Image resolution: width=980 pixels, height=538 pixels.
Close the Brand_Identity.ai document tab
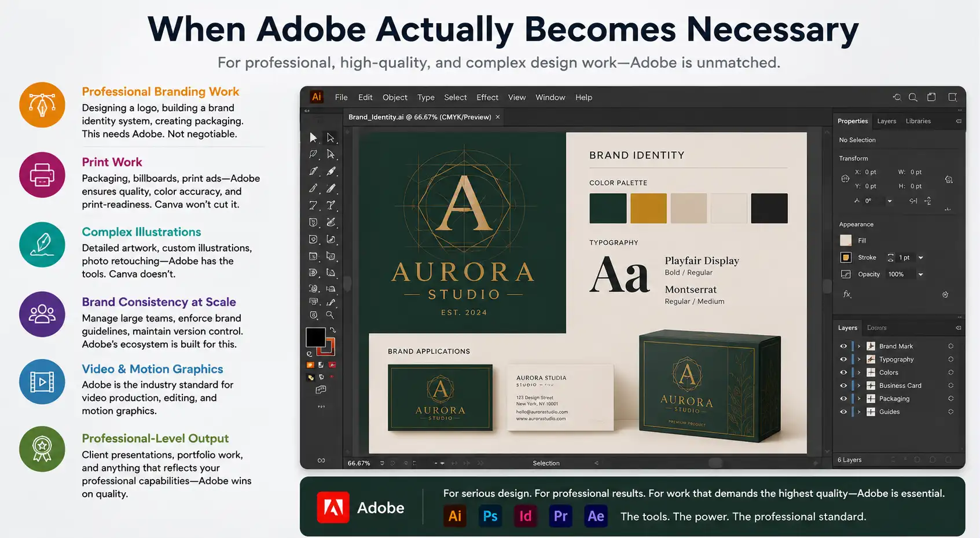pos(497,117)
